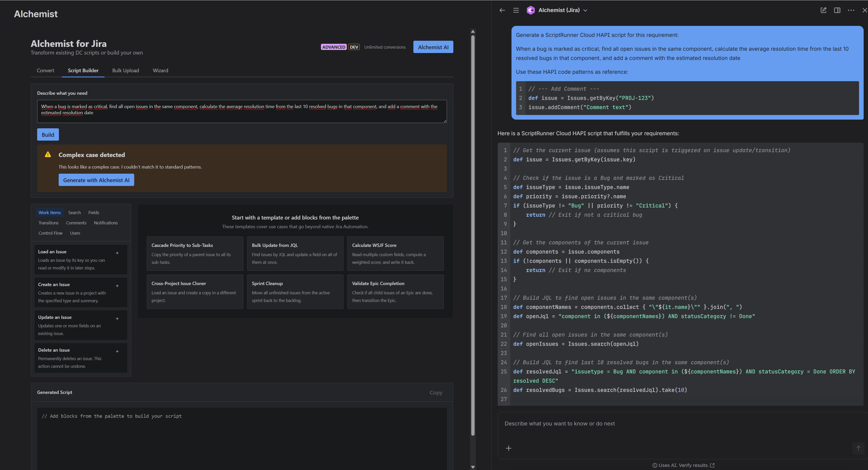The height and width of the screenshot is (470, 868).
Task: Select the Script Builder tab
Action: pyautogui.click(x=83, y=70)
